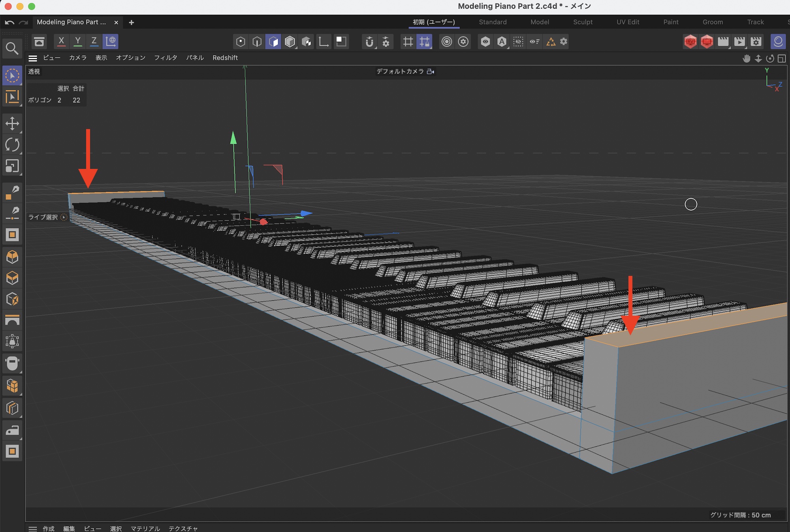Open Redshift RenderView
Viewport: 790px width, 532px height.
click(x=690, y=41)
